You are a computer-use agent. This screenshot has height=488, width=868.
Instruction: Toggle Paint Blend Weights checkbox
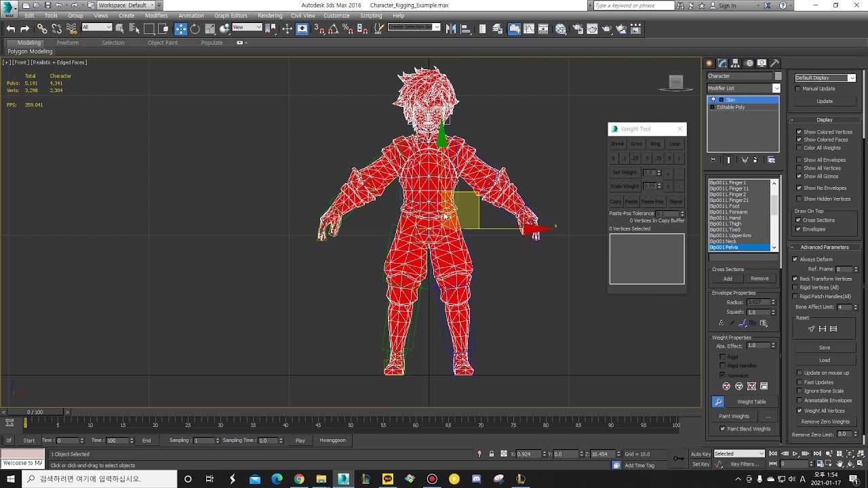point(722,428)
